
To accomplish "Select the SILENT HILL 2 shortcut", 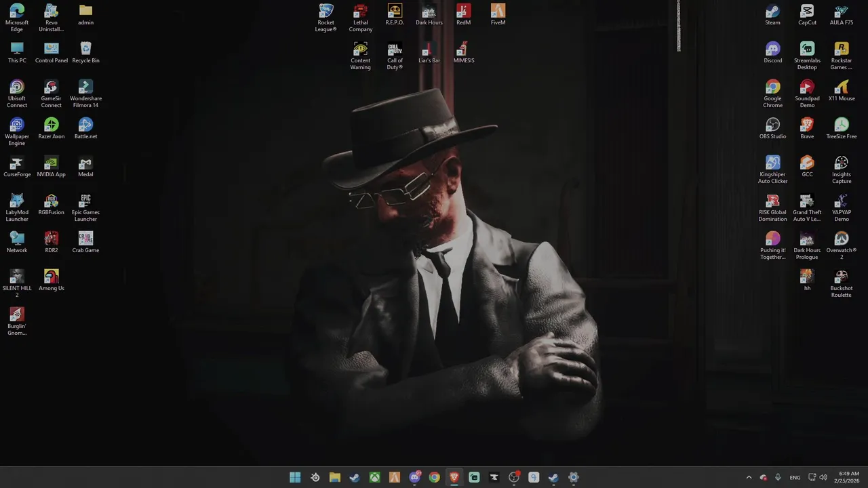I will pos(17,283).
